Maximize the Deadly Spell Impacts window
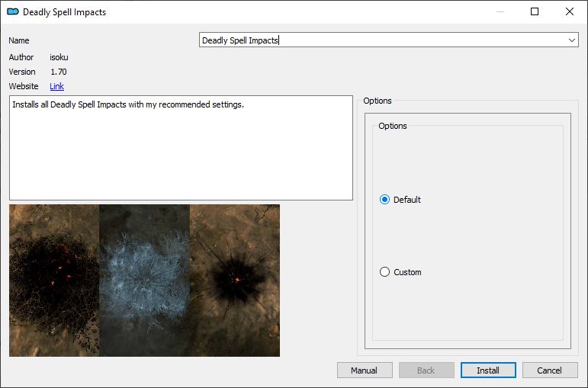Screen dimensions: 588x388 [535, 11]
